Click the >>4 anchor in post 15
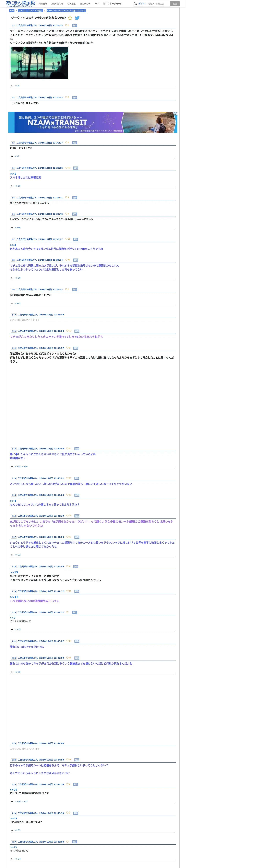Screen dimensions: 262x868 click(13, 501)
